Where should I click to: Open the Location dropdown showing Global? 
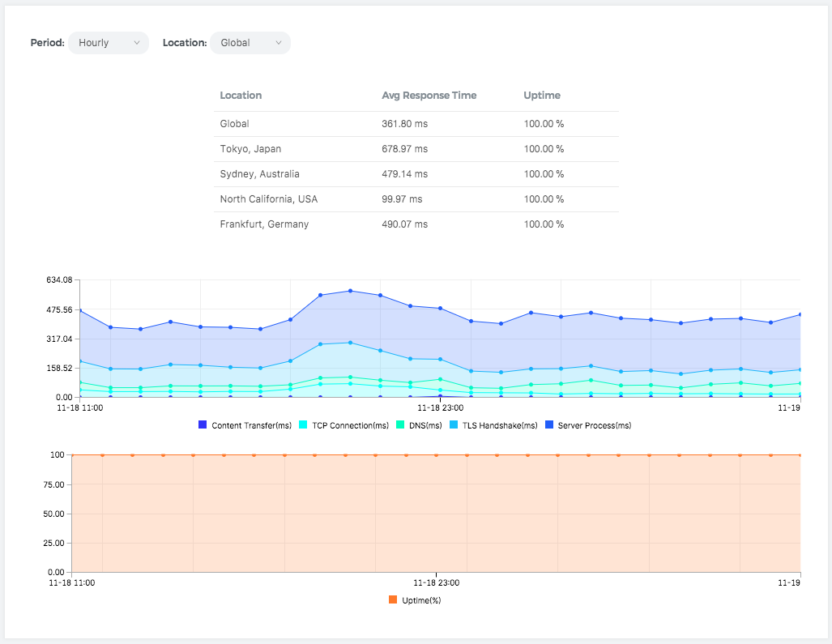(x=250, y=43)
